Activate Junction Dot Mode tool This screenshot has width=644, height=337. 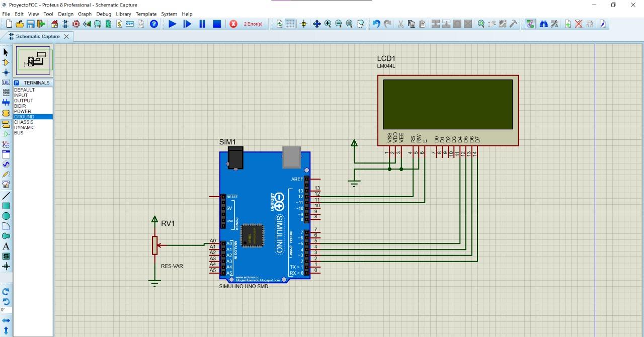[6, 72]
